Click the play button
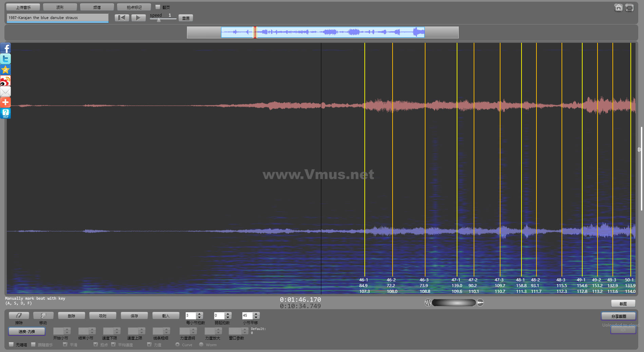 [138, 18]
